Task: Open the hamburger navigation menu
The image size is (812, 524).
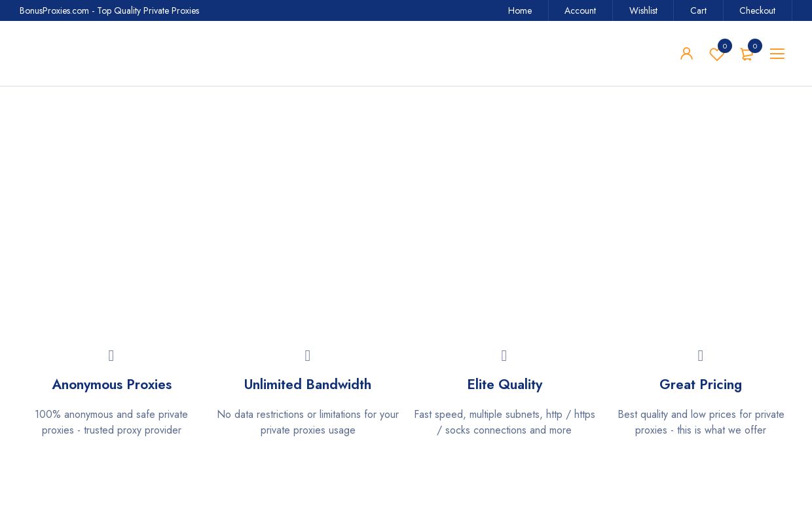Action: pyautogui.click(x=777, y=54)
